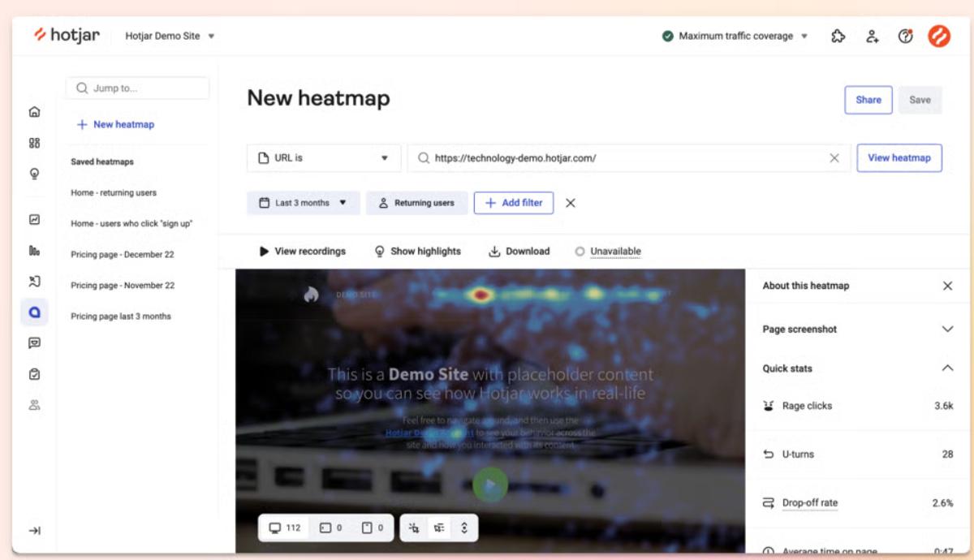Open the Dashboards grid icon in sidebar
The width and height of the screenshot is (974, 560).
point(35,142)
